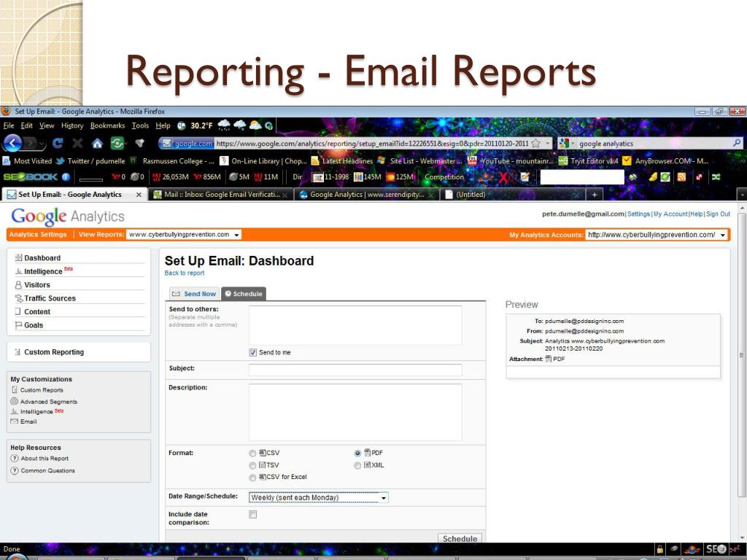
Task: Open the My Account link
Action: (x=670, y=214)
